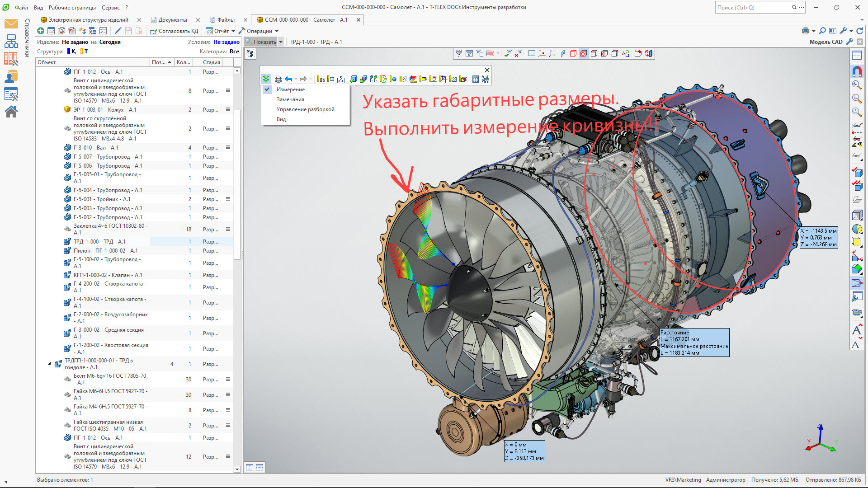Click calculator icon in measurement toolbar
This screenshot has height=488, width=868.
475,79
